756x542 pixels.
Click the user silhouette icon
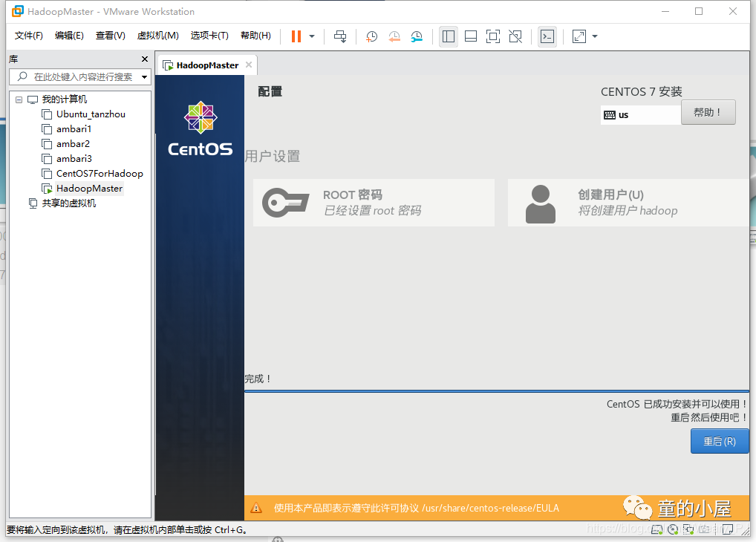540,204
